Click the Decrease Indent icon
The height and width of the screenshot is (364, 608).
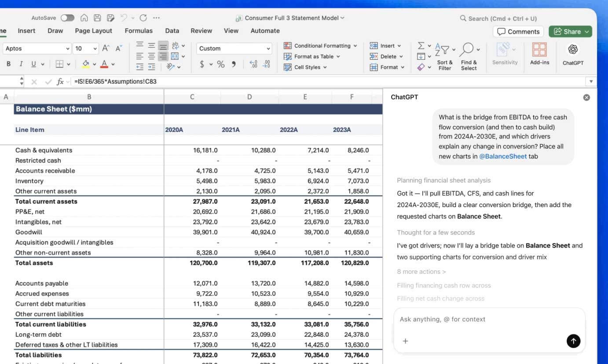[x=140, y=67]
